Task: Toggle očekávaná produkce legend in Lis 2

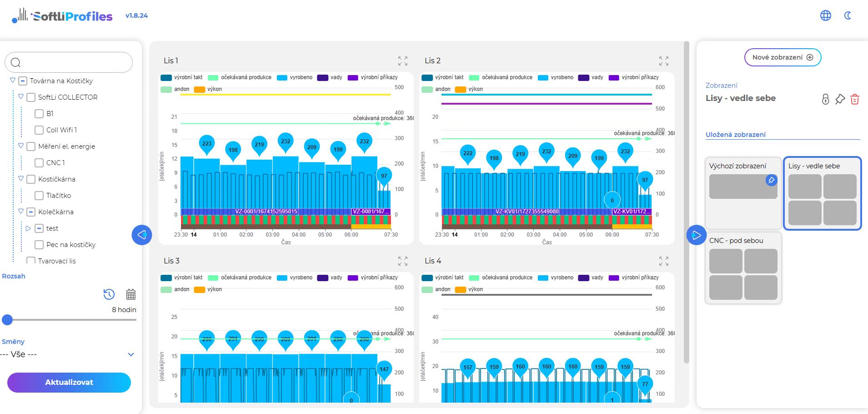Action: pos(501,77)
